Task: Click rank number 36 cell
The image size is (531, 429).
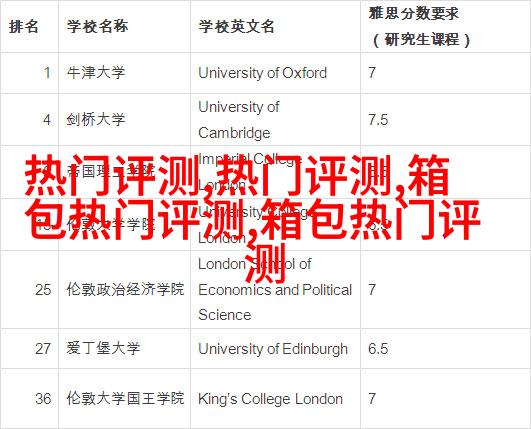Action: pos(43,399)
